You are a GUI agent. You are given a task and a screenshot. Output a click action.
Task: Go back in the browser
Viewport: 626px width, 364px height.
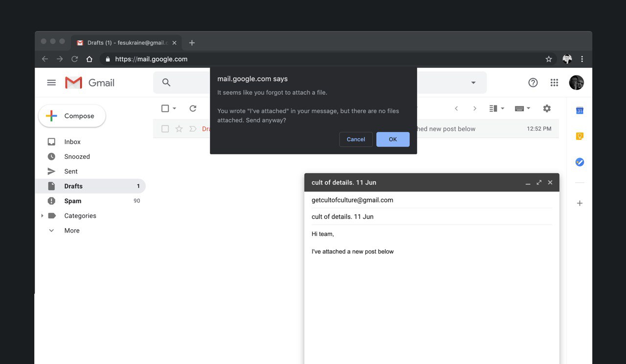click(45, 59)
